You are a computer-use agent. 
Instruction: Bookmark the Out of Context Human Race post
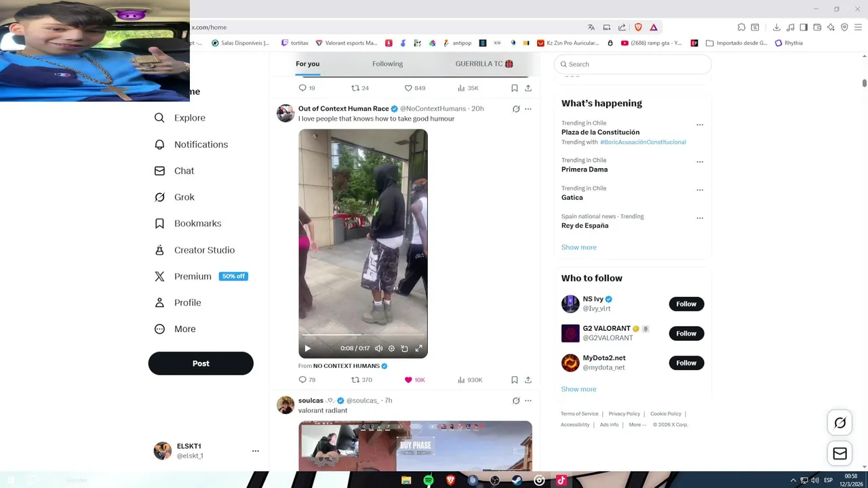[515, 380]
